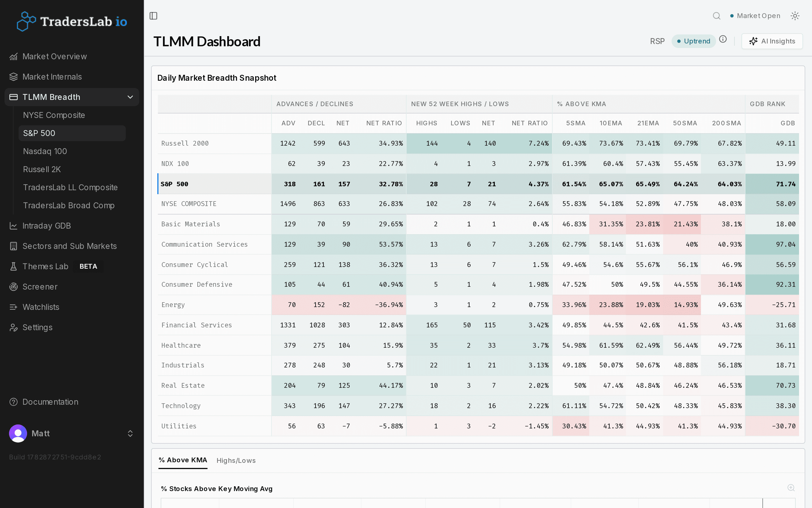The width and height of the screenshot is (812, 508).
Task: Toggle light/dark theme sun icon
Action: tap(795, 16)
